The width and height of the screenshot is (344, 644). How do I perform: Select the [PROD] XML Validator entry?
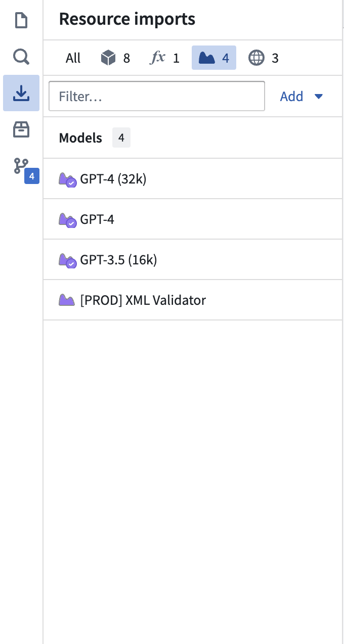tap(193, 300)
